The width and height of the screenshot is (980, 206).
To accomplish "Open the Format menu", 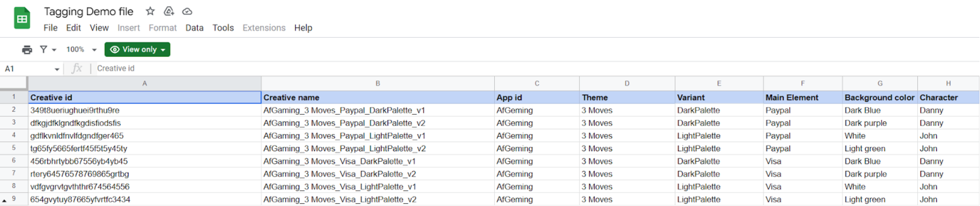I will [162, 28].
